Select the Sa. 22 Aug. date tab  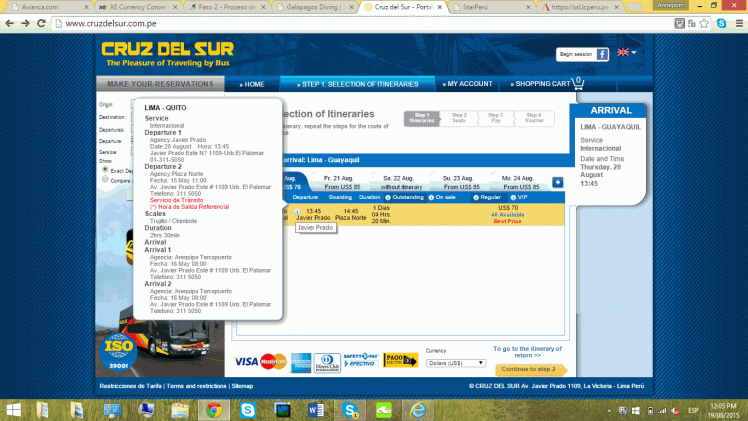(398, 183)
